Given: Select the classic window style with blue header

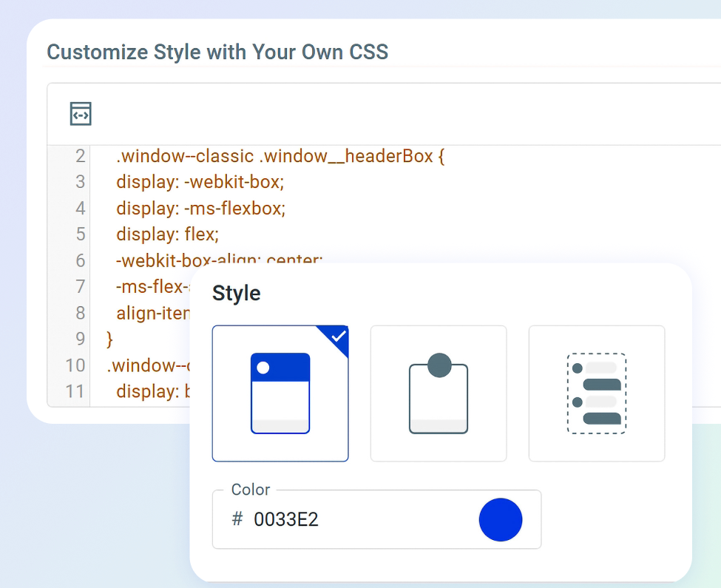Looking at the screenshot, I should click(x=280, y=393).
